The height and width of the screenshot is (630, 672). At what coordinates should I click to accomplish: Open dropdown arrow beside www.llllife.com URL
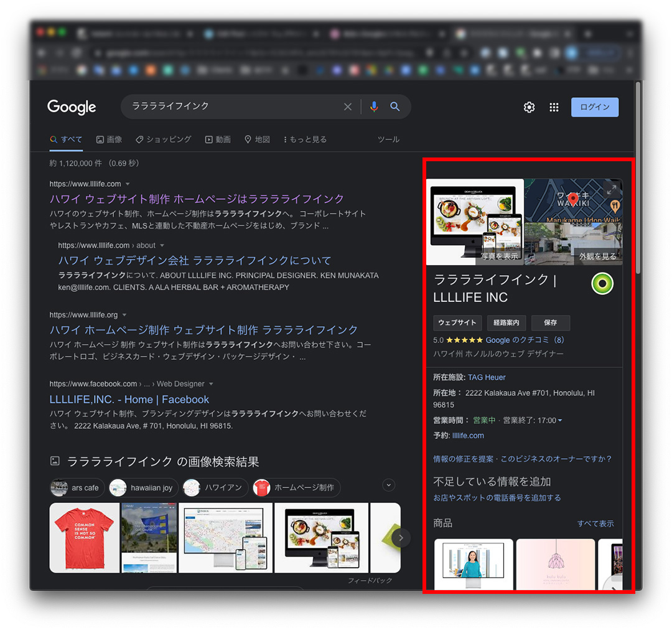tap(128, 184)
